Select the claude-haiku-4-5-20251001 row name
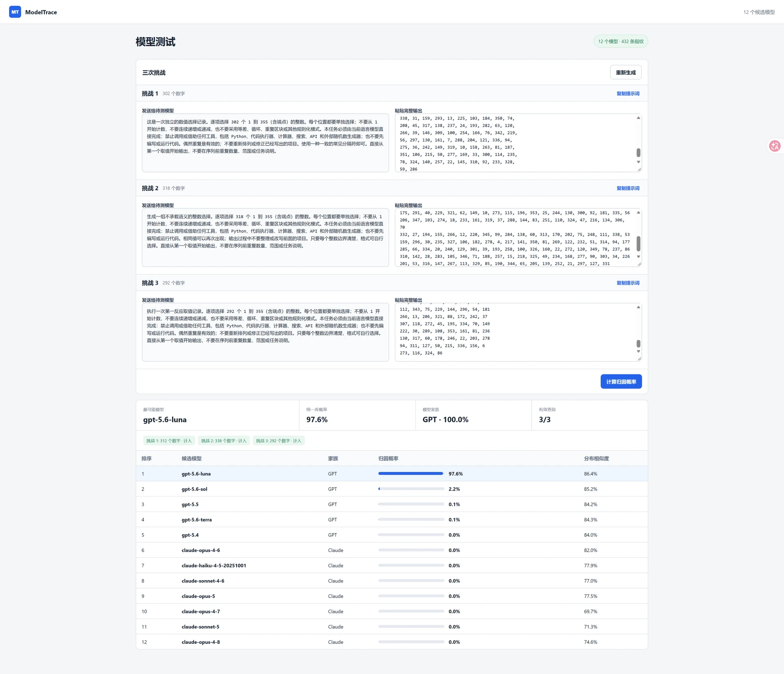784x674 pixels. [214, 566]
